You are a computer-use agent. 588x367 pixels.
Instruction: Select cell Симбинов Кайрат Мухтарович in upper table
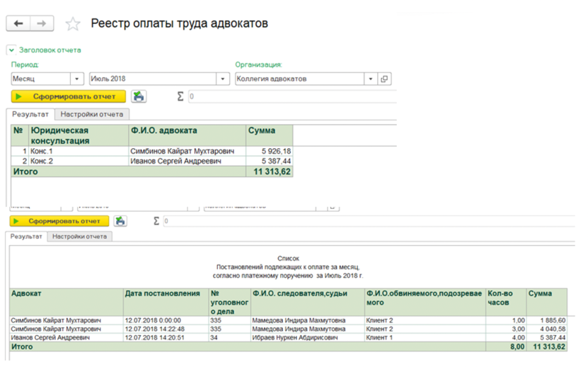[187, 152]
